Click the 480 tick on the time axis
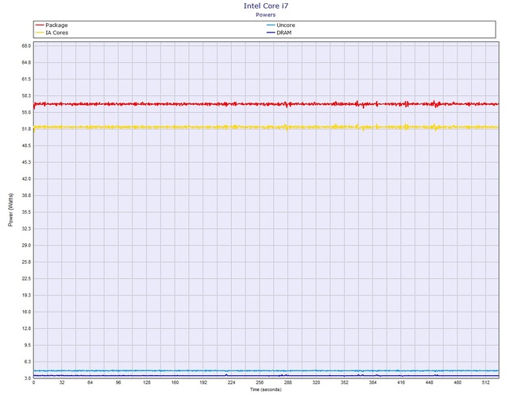The width and height of the screenshot is (532, 399). (457, 382)
